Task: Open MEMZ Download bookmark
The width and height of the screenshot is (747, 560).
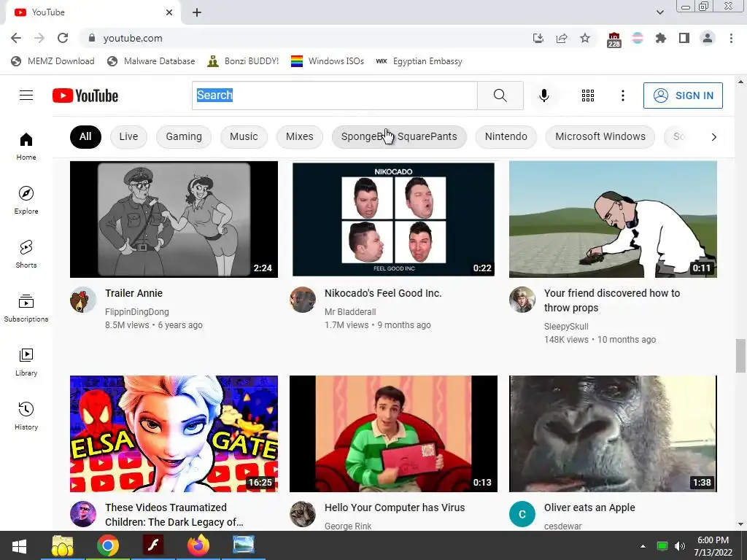Action: pos(53,61)
